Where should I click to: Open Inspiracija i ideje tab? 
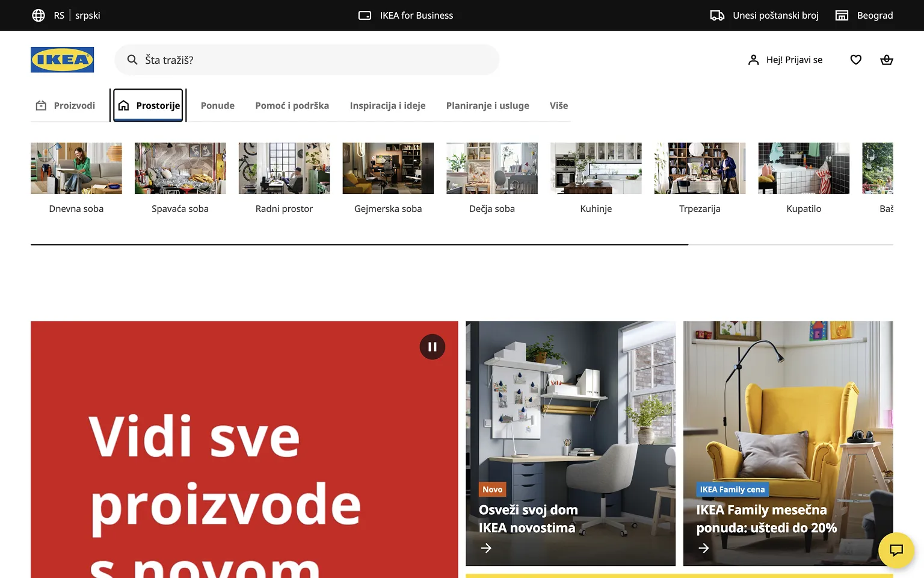coord(387,105)
